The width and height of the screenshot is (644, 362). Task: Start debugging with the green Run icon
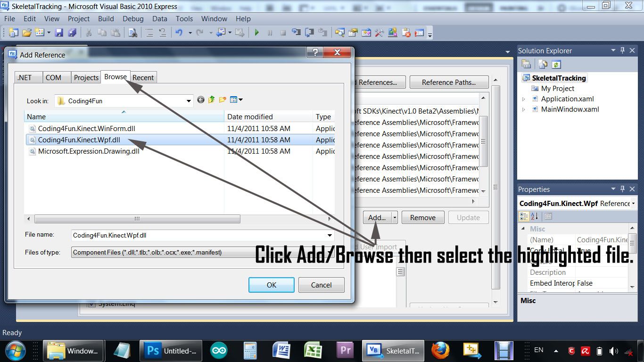tap(256, 32)
